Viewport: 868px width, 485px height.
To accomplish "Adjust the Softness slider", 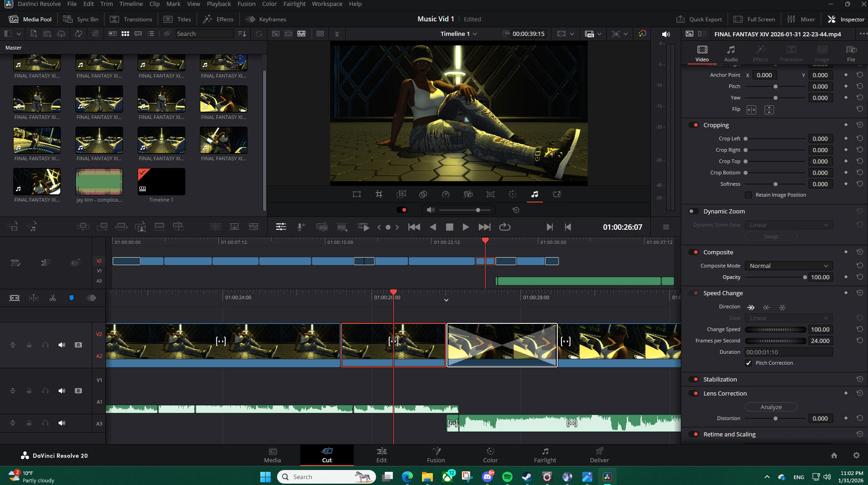I will pyautogui.click(x=775, y=184).
